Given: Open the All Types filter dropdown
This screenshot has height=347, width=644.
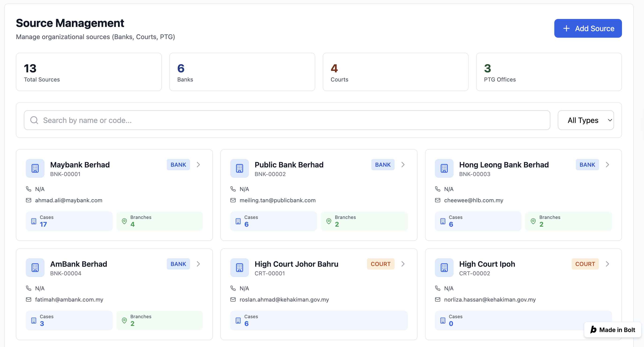Looking at the screenshot, I should point(585,120).
